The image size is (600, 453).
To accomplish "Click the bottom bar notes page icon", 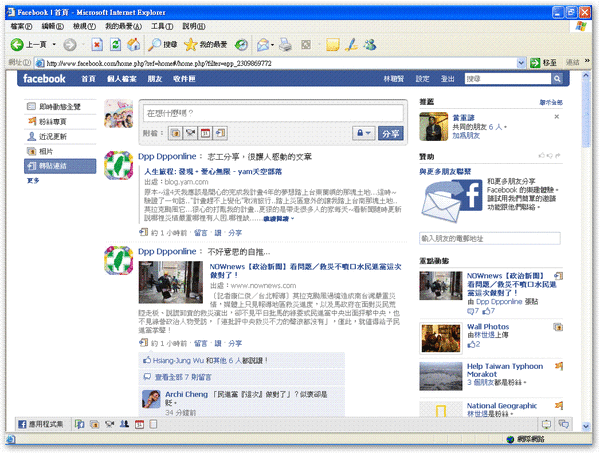I will pos(153,424).
